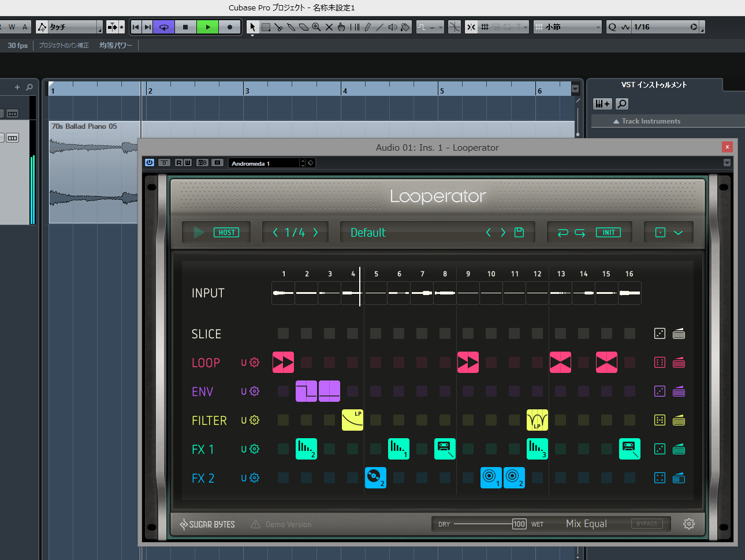Click the VST Instruments search magnifier
Viewport: 745px width, 560px height.
(622, 104)
